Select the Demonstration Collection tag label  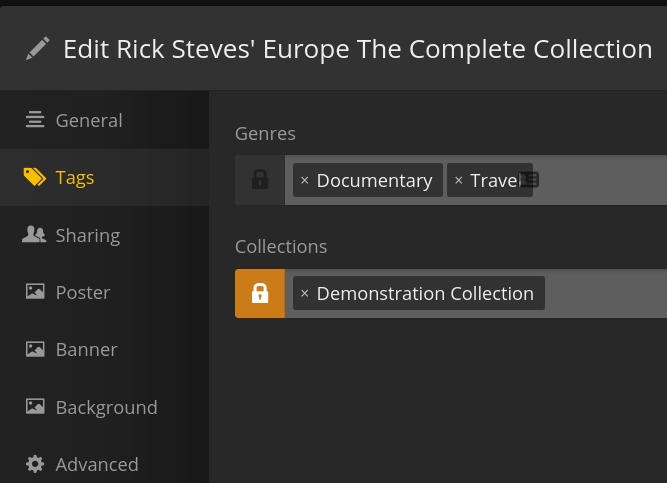(x=425, y=294)
